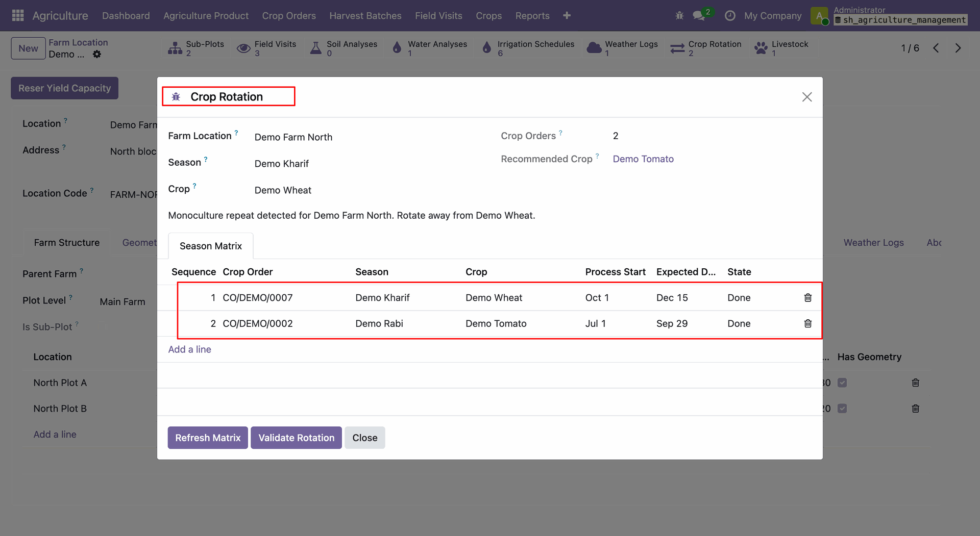Open the messages chat icon
This screenshot has width=980, height=536.
(x=699, y=16)
